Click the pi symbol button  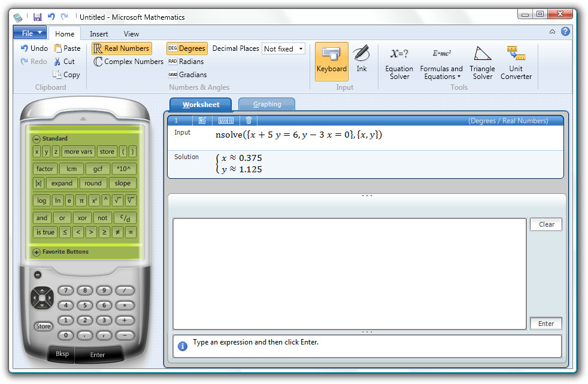click(81, 201)
